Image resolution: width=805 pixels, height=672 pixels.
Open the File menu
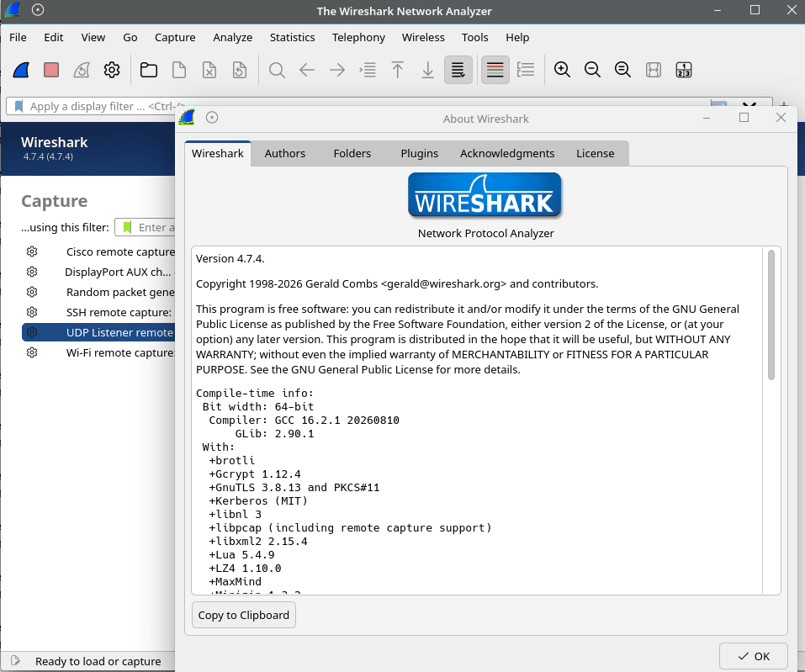[18, 38]
